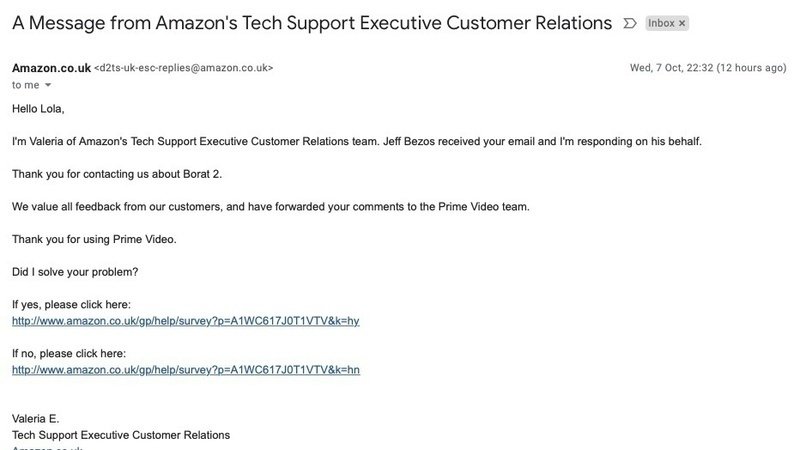Open the 'If no' survey link
This screenshot has height=450, width=800.
point(185,370)
